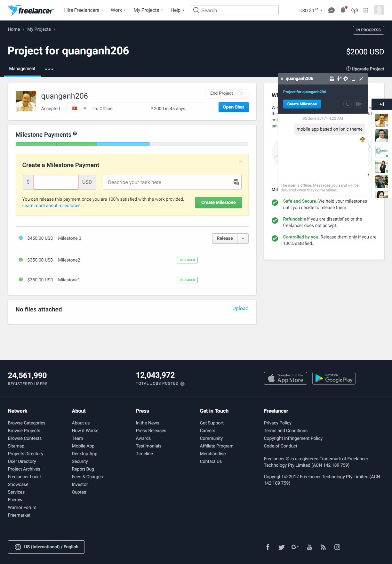The height and width of the screenshot is (564, 392).
Task: Open Contact Us footer link
Action: point(211,461)
